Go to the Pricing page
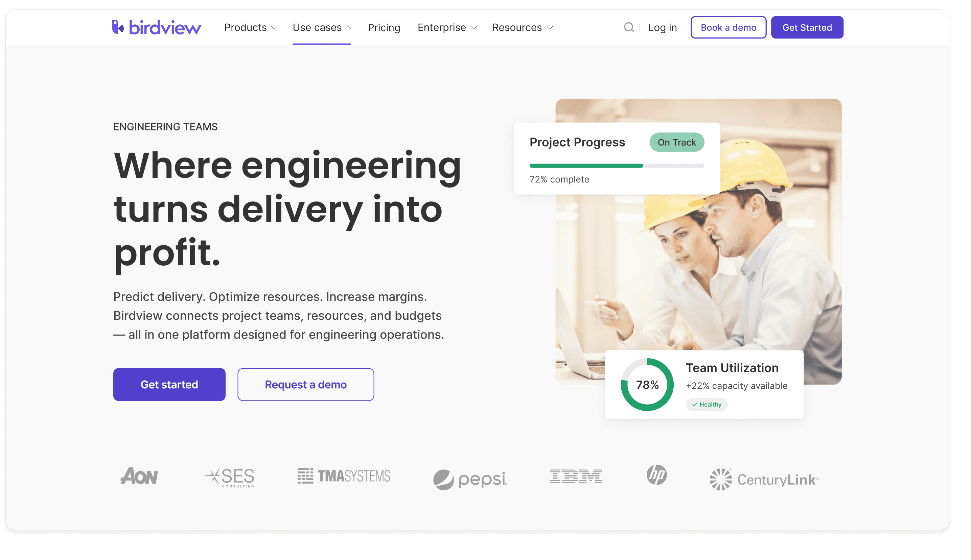The height and width of the screenshot is (560, 971). pyautogui.click(x=384, y=27)
